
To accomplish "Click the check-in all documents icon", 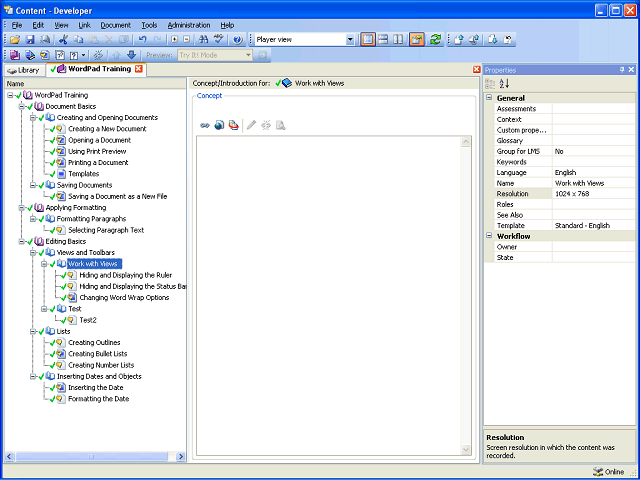I will 474,40.
